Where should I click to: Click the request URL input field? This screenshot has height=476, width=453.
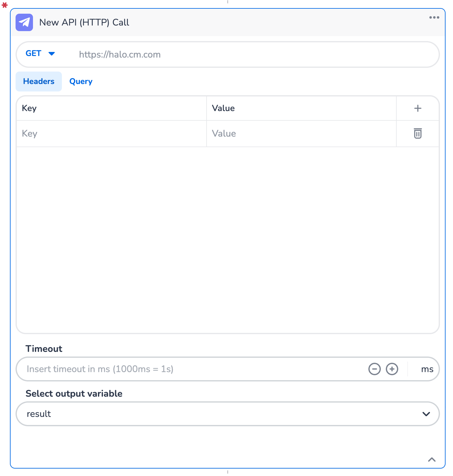(x=249, y=55)
